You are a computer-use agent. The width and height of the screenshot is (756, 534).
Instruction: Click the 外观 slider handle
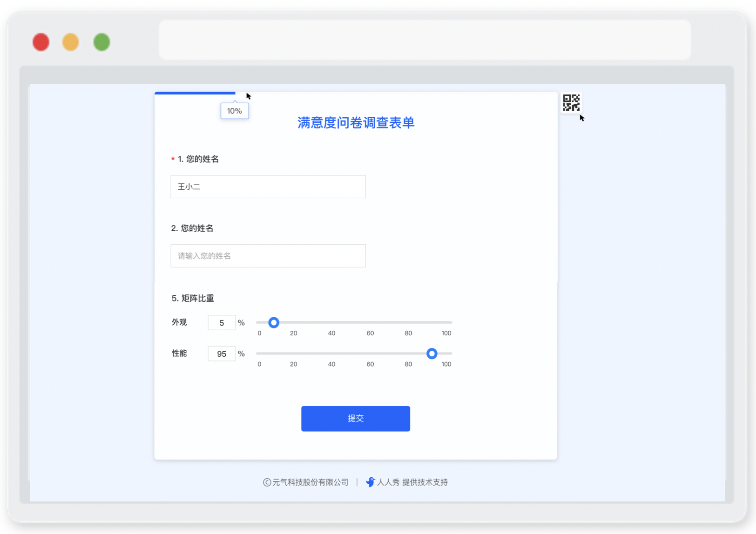click(274, 322)
